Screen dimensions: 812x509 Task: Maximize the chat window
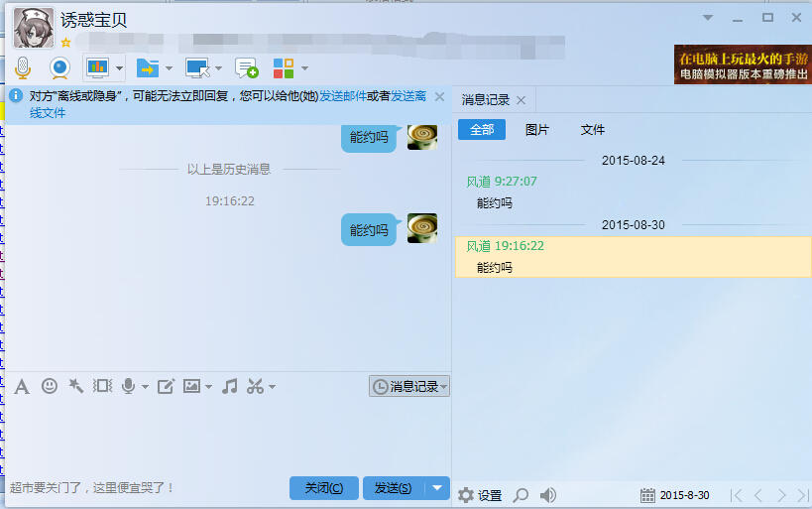pos(768,18)
